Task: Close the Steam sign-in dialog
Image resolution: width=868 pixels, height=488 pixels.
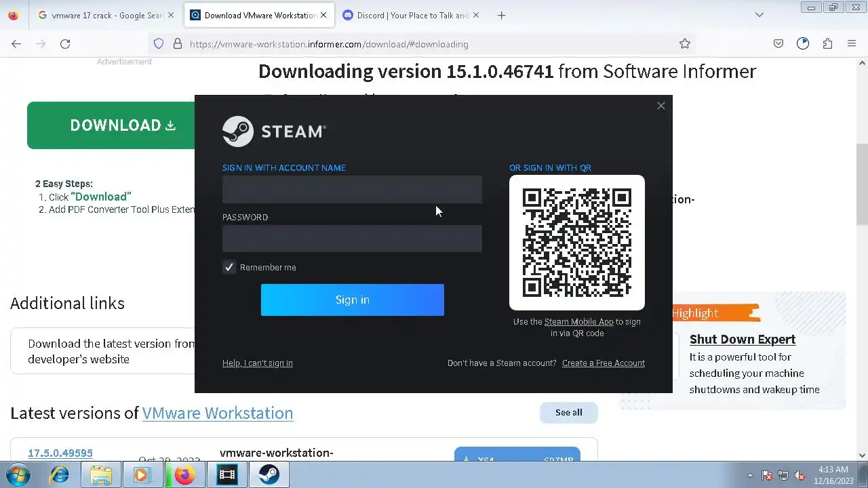Action: click(x=660, y=106)
